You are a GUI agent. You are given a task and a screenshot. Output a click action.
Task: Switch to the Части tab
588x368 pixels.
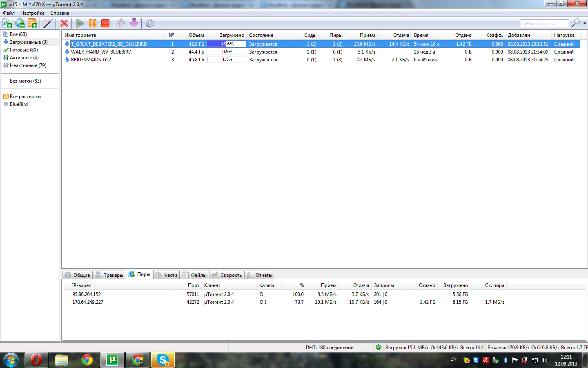point(167,275)
